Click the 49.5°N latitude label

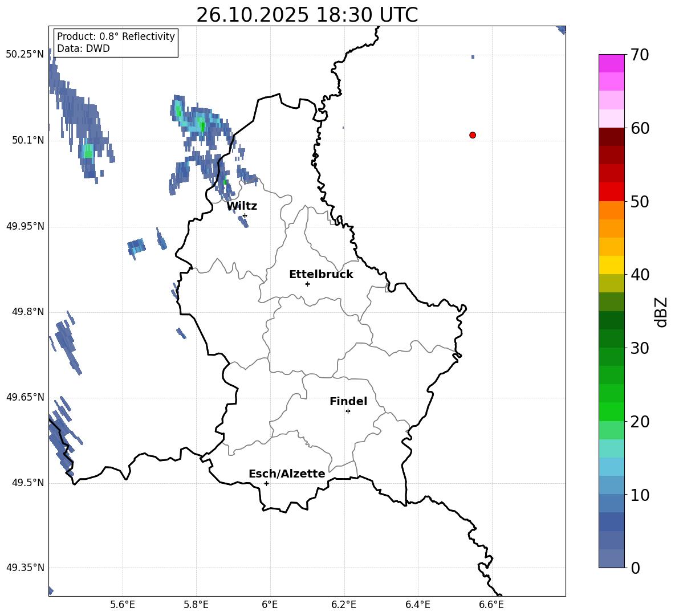[28, 483]
